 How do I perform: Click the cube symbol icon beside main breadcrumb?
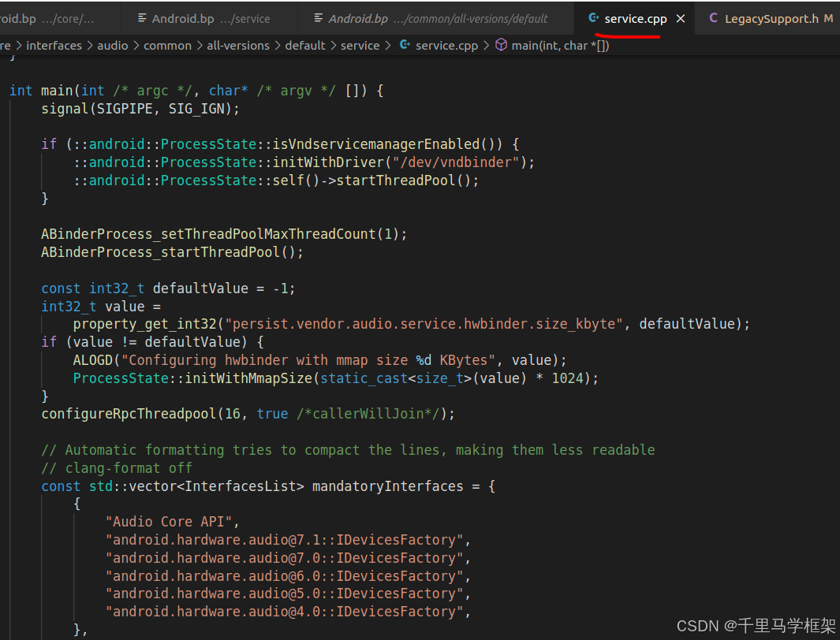click(x=501, y=45)
